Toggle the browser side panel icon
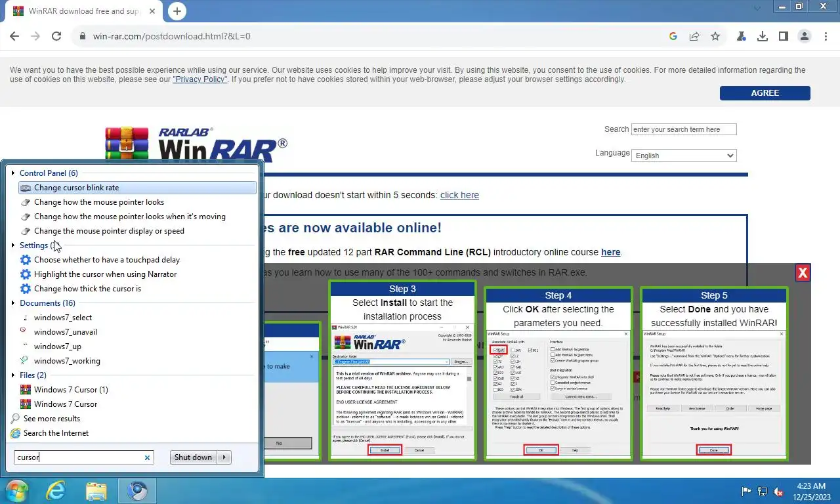Image resolution: width=840 pixels, height=504 pixels. (784, 36)
